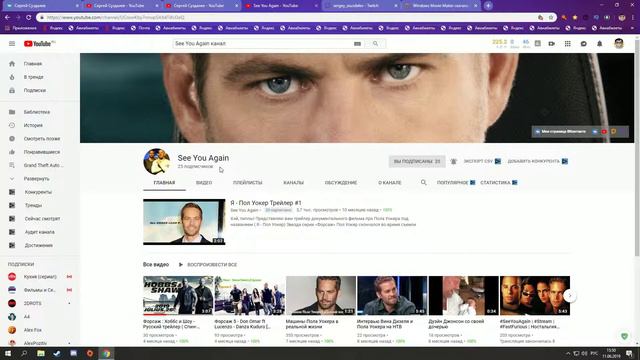Open the YouTube apps grid icon
The height and width of the screenshot is (360, 640).
pyautogui.click(x=567, y=44)
